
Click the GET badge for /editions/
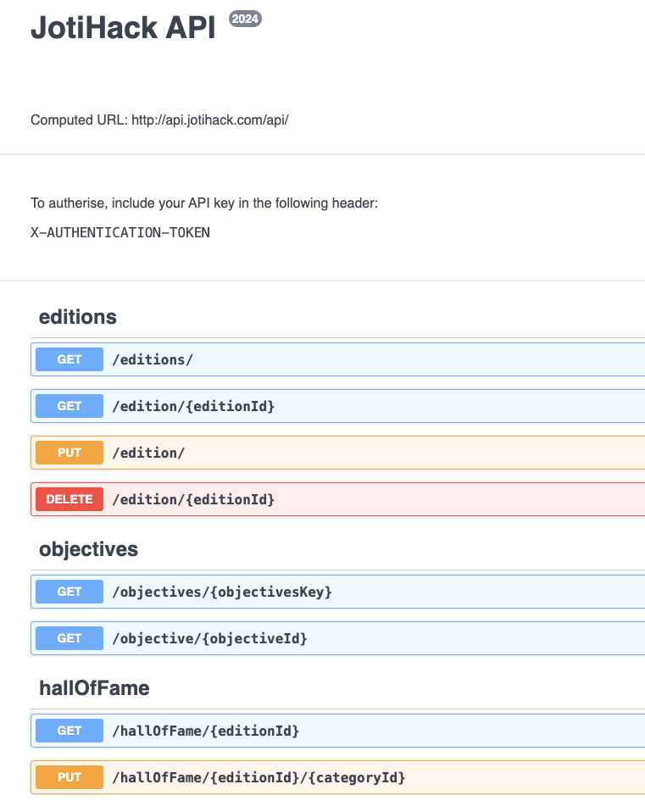70,359
